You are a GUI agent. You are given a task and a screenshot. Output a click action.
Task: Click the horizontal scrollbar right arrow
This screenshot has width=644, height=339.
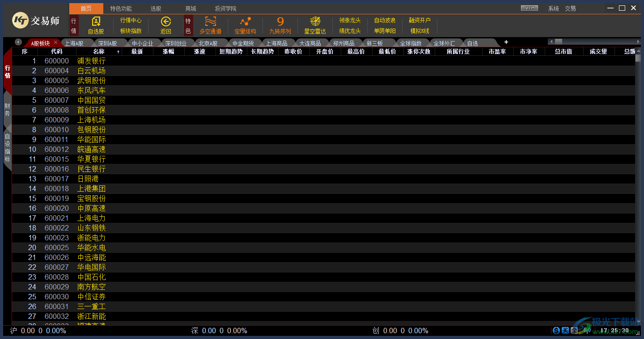pos(638,42)
